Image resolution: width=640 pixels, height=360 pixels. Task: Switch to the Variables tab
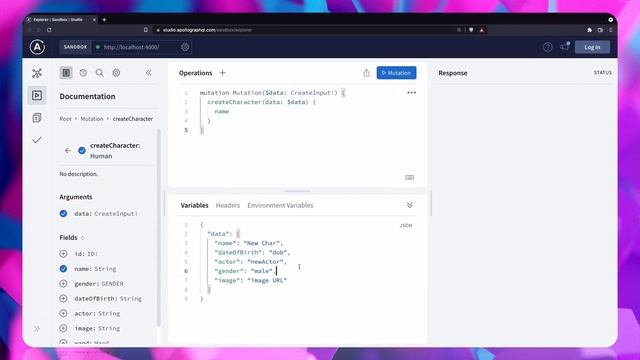pos(194,205)
